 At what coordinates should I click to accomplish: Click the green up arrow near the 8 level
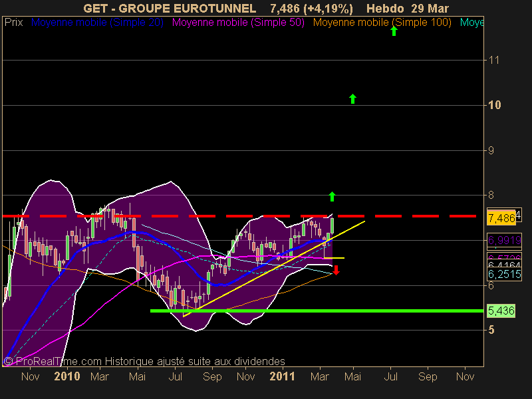pos(332,196)
